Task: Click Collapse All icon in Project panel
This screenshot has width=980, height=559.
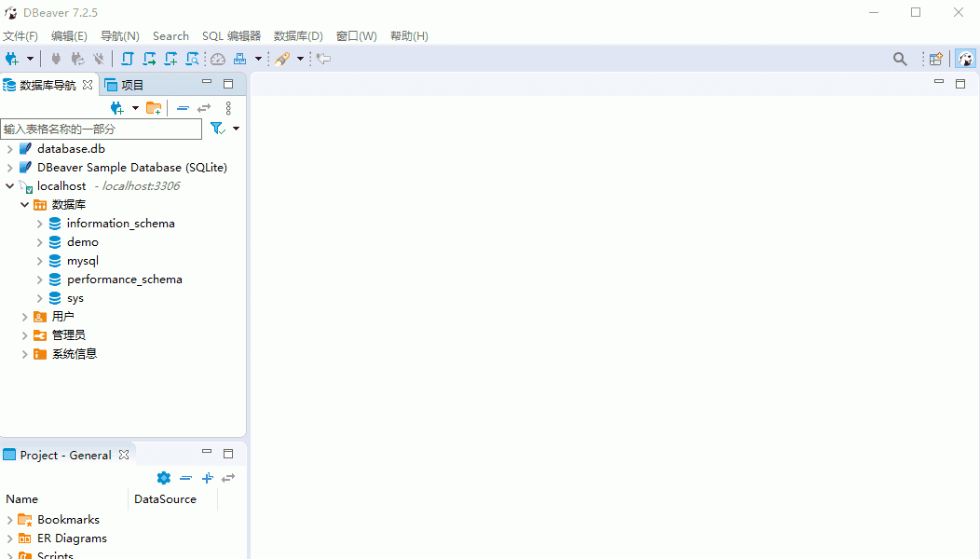Action: [185, 478]
